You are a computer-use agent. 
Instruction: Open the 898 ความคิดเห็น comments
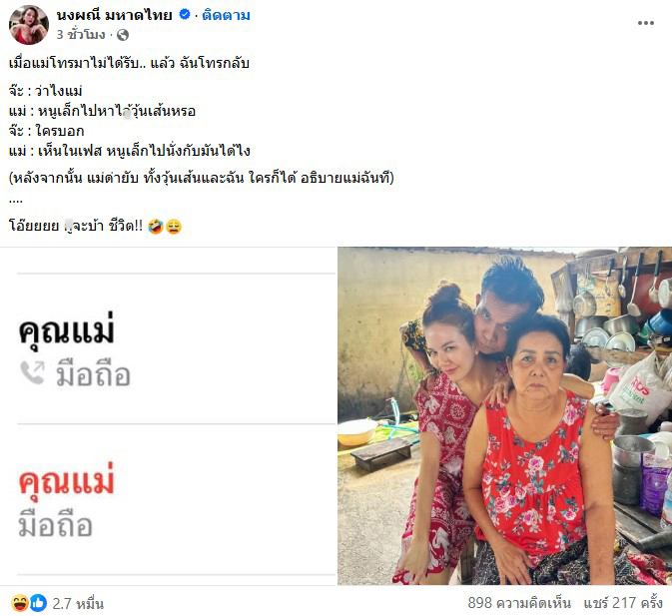coord(519,603)
